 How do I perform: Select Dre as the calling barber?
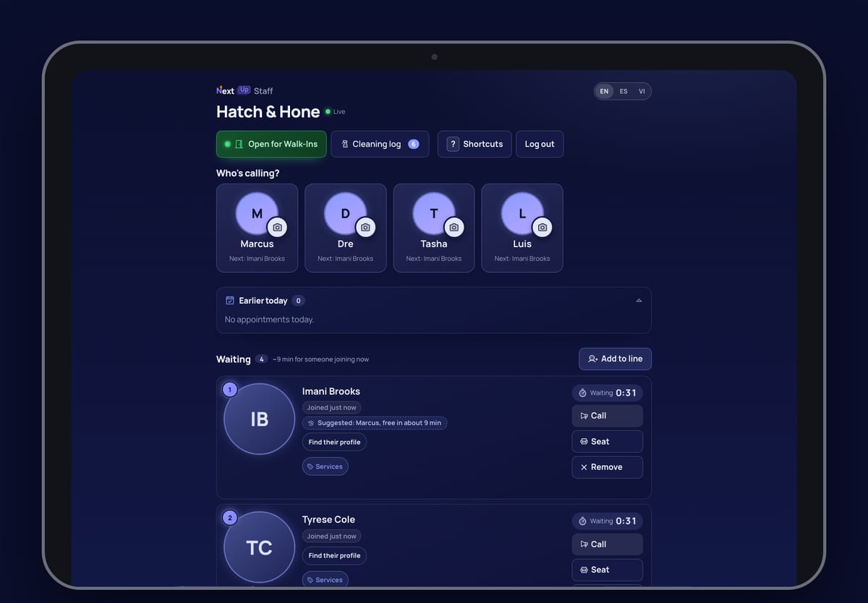point(345,228)
